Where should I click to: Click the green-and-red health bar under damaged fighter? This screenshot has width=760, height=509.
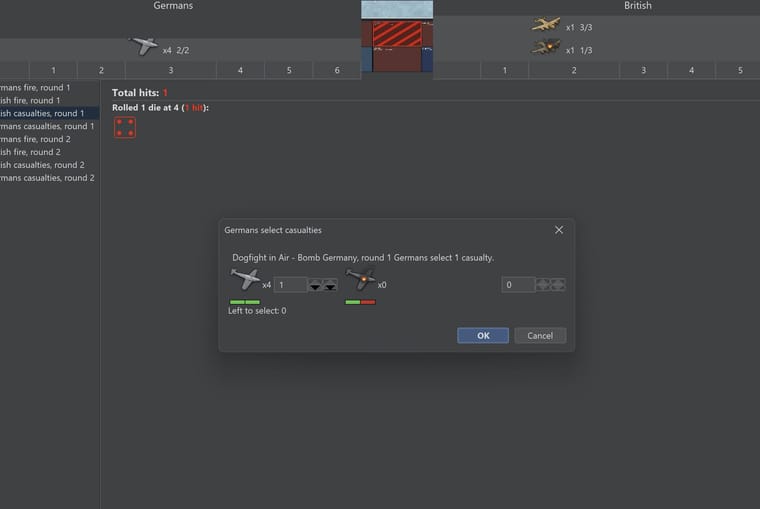(x=360, y=302)
